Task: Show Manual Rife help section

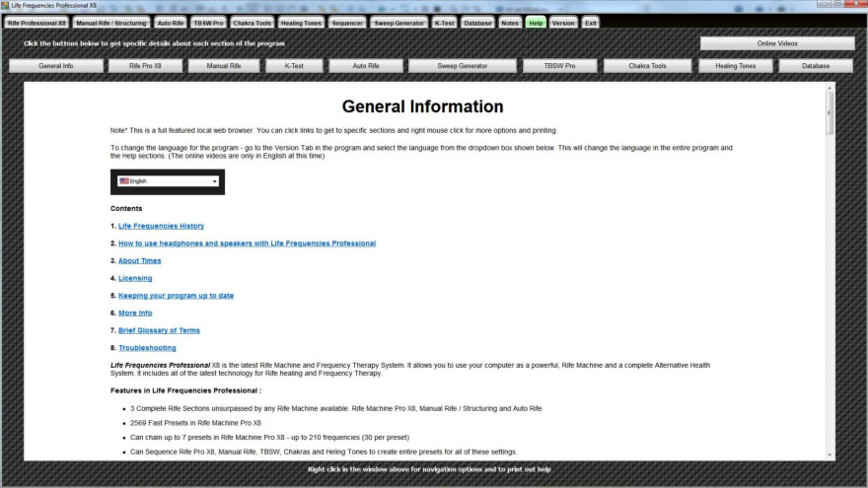Action: (x=224, y=66)
